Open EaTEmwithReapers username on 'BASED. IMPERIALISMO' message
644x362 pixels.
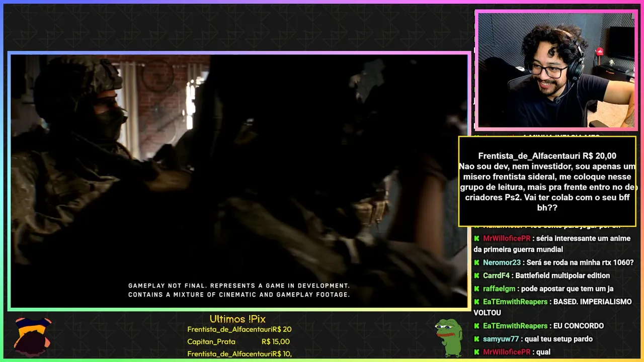click(x=515, y=302)
